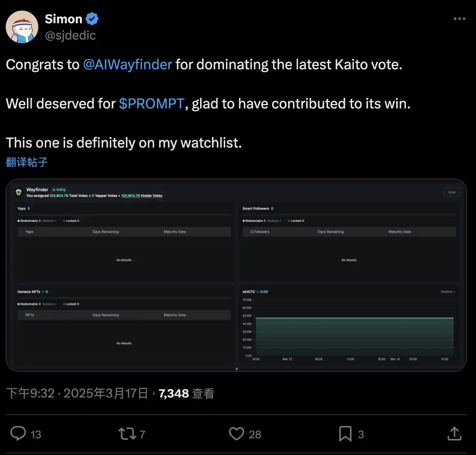Click the Wayfinder logo icon in dashboard
The width and height of the screenshot is (476, 455).
(18, 192)
